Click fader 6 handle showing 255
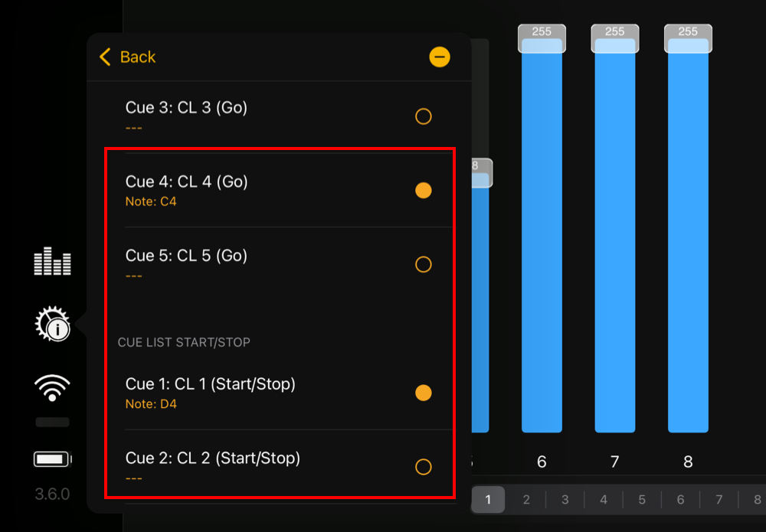The image size is (766, 532). (542, 38)
